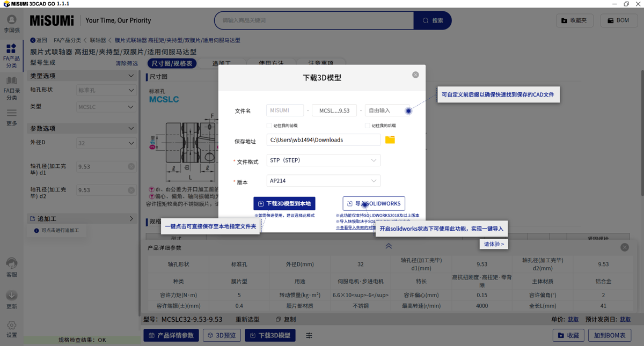This screenshot has height=346, width=644.
Task: Click the info icon beside 可点击进行追加工
Action: point(36,231)
